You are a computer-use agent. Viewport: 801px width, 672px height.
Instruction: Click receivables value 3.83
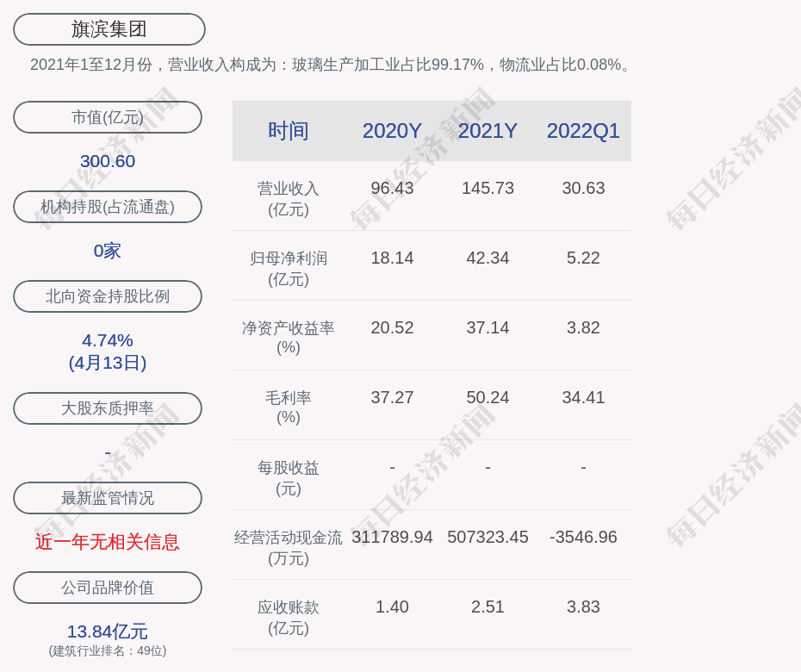(x=583, y=607)
